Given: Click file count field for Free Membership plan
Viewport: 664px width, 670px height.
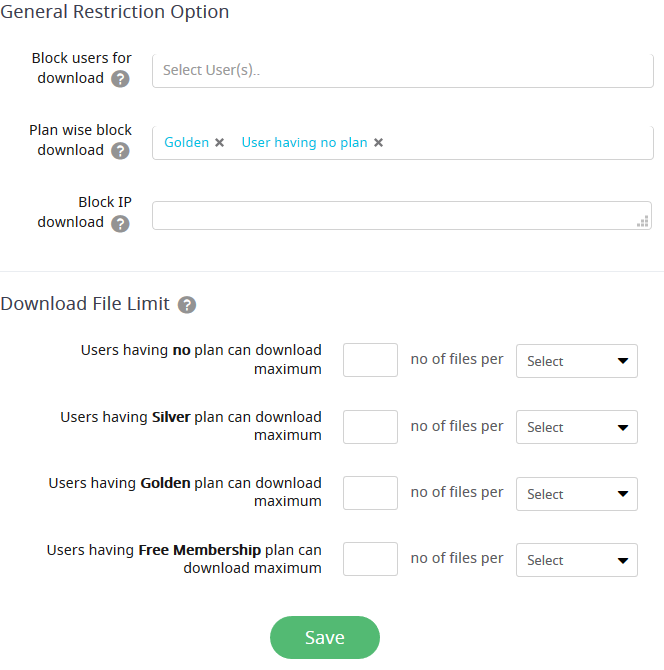Looking at the screenshot, I should click(370, 559).
